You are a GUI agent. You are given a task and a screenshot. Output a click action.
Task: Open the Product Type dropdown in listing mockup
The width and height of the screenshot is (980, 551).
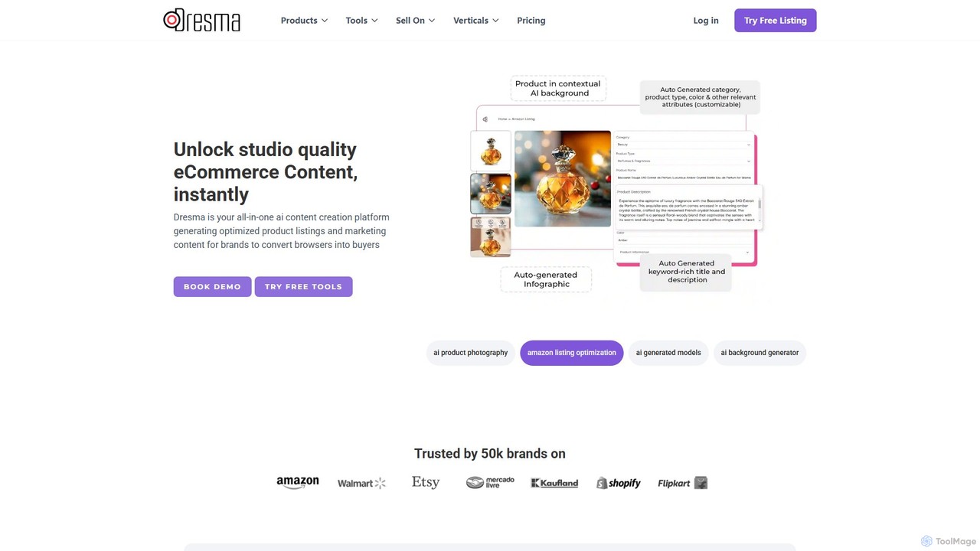click(x=684, y=161)
